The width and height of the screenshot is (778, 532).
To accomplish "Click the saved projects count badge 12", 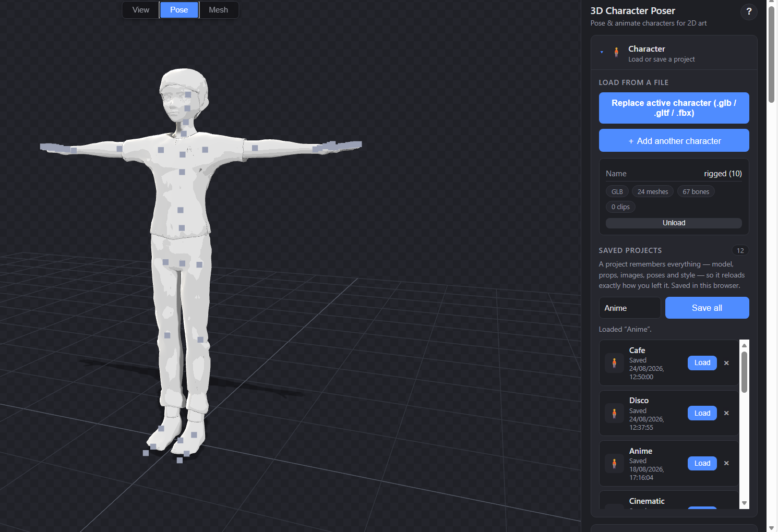I will tap(740, 250).
